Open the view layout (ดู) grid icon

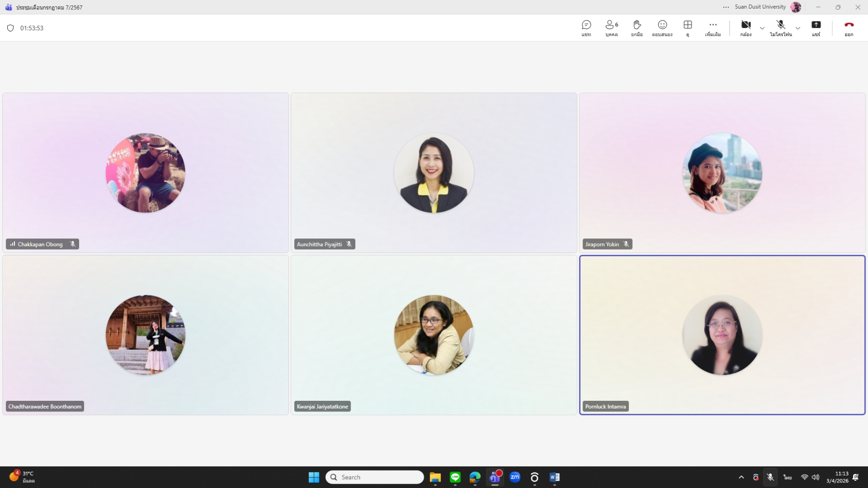[688, 28]
